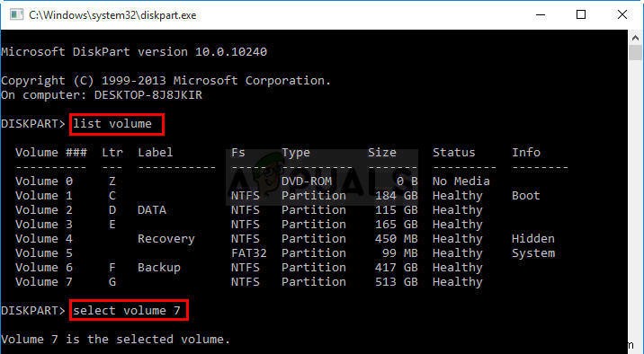Click the vertical scrollbar thumb

[x=635, y=53]
